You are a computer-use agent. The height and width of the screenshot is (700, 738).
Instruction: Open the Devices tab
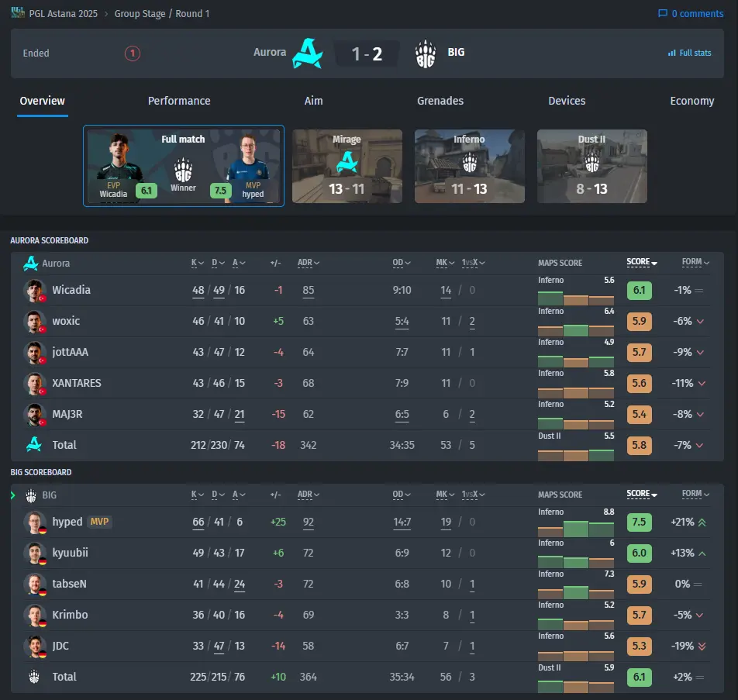[x=567, y=101]
